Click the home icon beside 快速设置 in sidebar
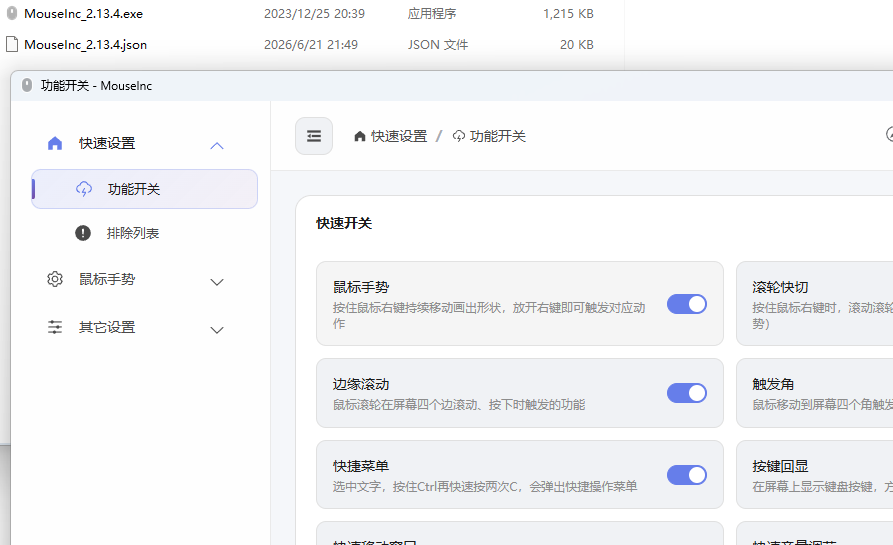The width and height of the screenshot is (893, 545). point(55,143)
